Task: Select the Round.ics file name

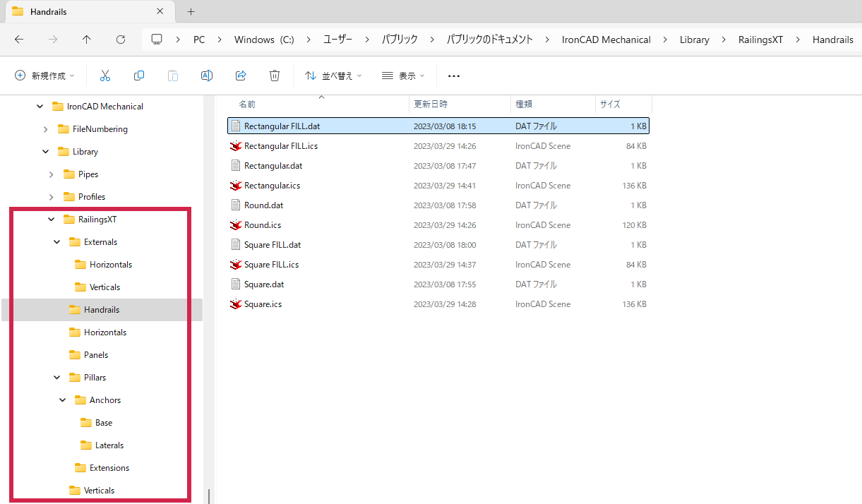Action: (x=263, y=225)
